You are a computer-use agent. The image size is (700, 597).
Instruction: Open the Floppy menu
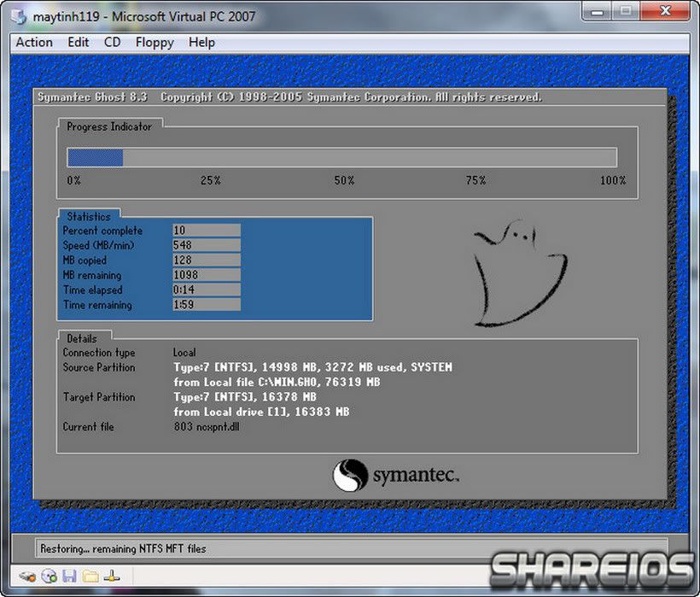pos(155,43)
